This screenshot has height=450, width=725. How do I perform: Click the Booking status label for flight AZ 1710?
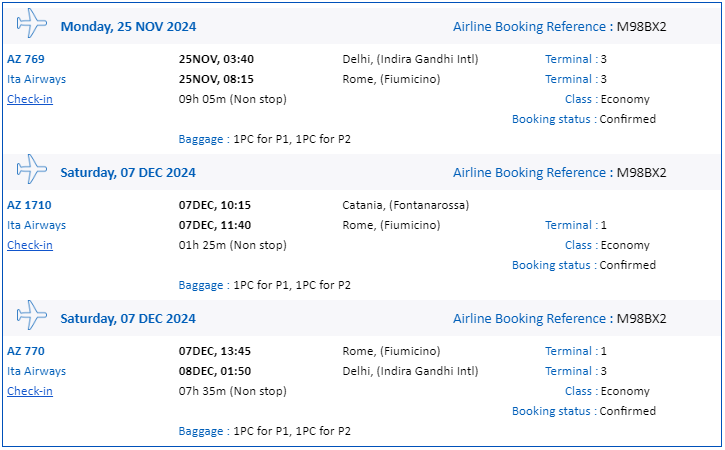[x=551, y=265]
